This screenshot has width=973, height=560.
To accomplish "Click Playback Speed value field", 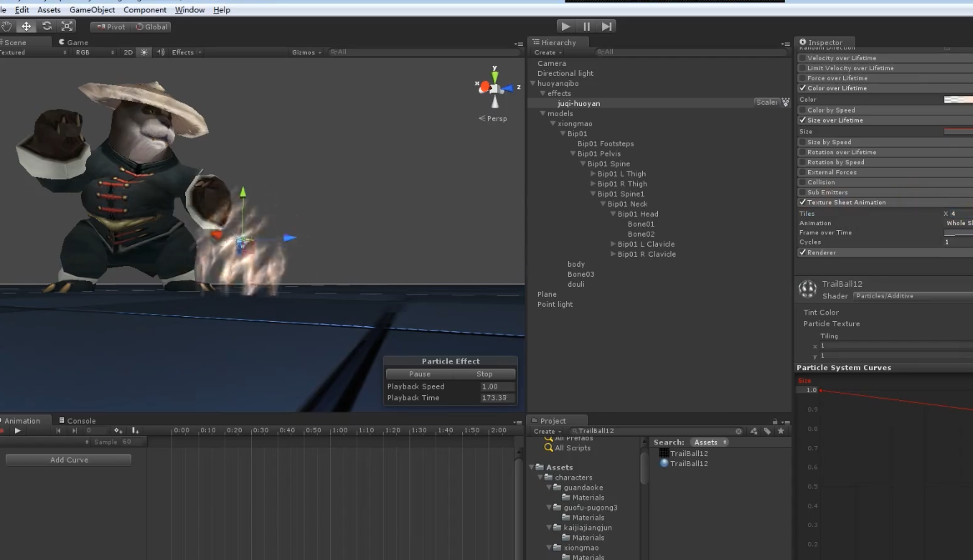I will coord(497,386).
